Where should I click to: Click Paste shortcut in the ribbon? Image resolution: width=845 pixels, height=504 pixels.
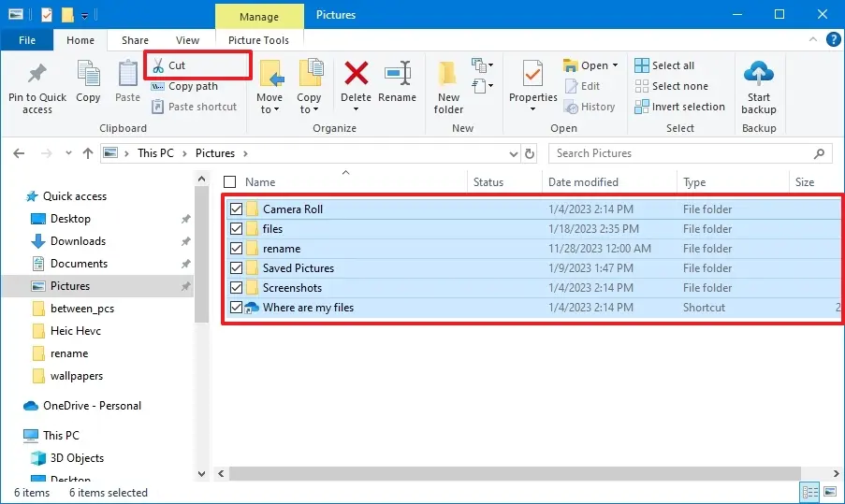click(194, 107)
